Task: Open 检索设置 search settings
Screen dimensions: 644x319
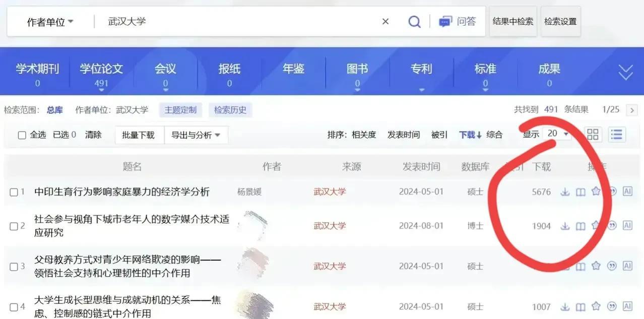Action: [560, 21]
